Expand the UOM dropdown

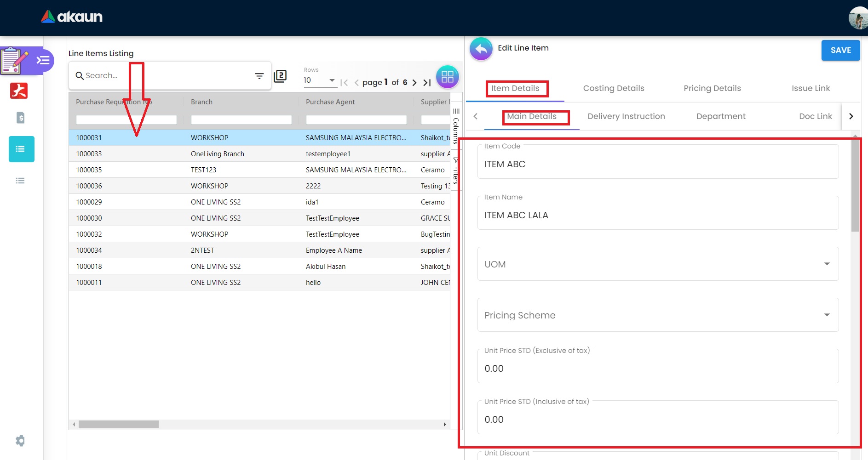tap(827, 264)
